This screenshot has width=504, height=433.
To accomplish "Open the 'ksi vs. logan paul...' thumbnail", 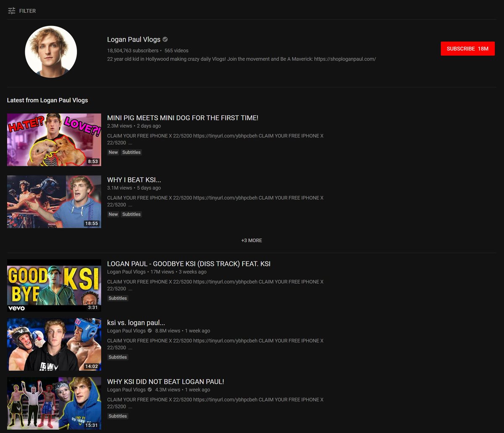I will [x=54, y=344].
